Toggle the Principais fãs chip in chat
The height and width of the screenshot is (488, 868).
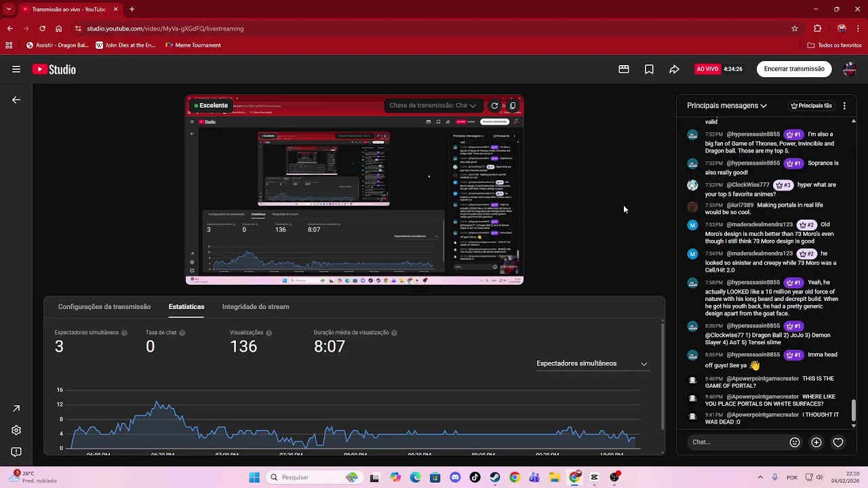pos(811,106)
